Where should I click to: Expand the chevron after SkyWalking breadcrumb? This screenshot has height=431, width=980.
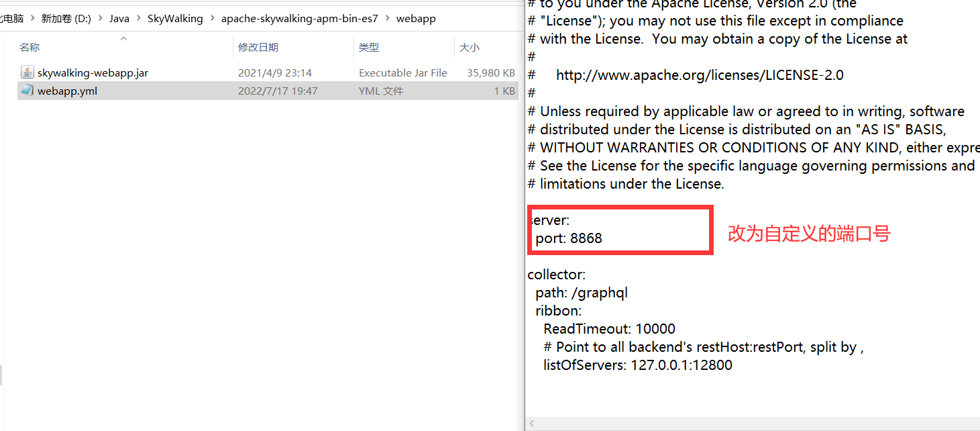coord(212,19)
